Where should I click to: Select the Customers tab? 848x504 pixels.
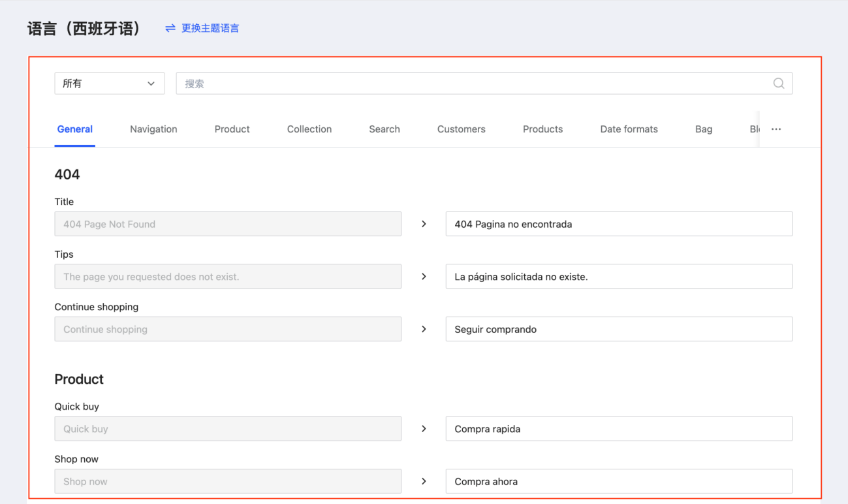coord(461,129)
